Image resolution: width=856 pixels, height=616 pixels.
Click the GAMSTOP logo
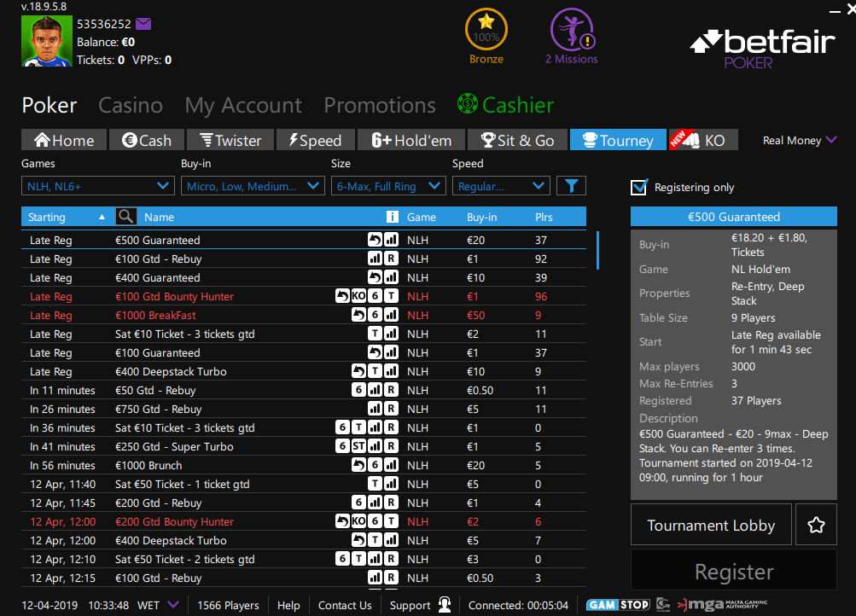click(618, 605)
